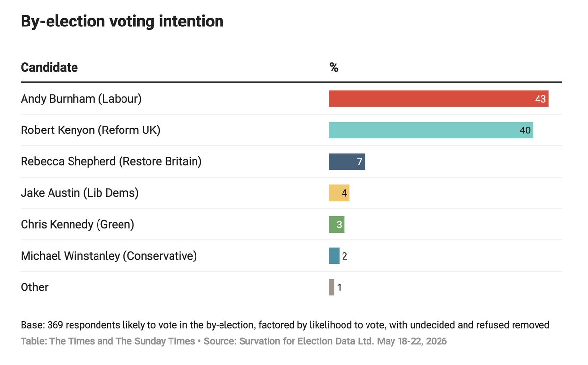
Task: Click the Michael Winstanley (Conservative) label
Action: coord(109,256)
